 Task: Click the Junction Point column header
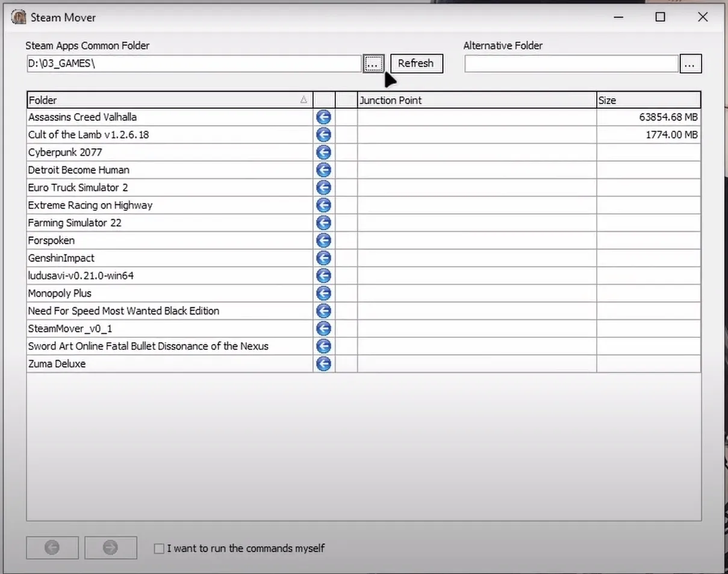[477, 100]
